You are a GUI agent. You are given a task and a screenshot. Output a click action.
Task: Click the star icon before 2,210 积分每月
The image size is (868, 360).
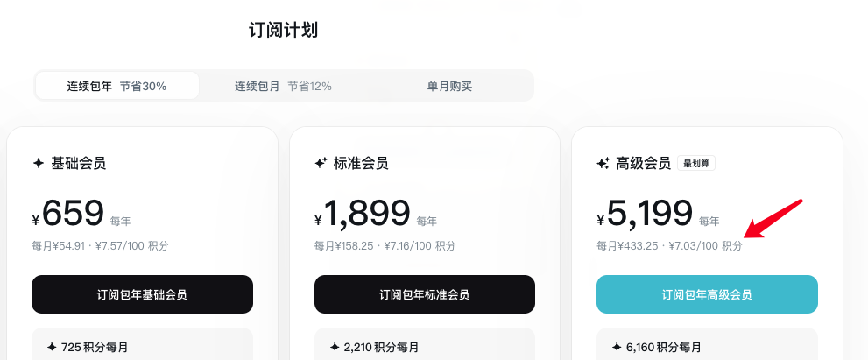pyautogui.click(x=334, y=347)
